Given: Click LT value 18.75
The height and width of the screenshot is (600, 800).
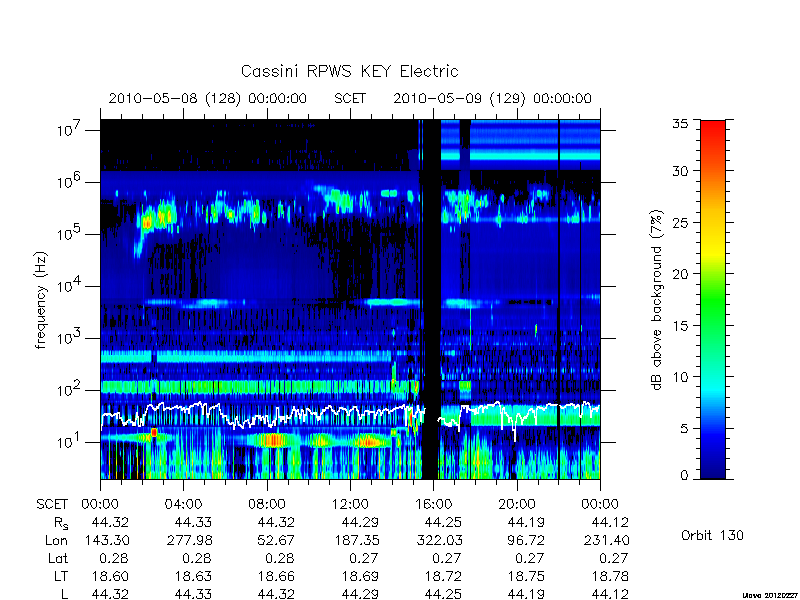Looking at the screenshot, I should point(526,576).
